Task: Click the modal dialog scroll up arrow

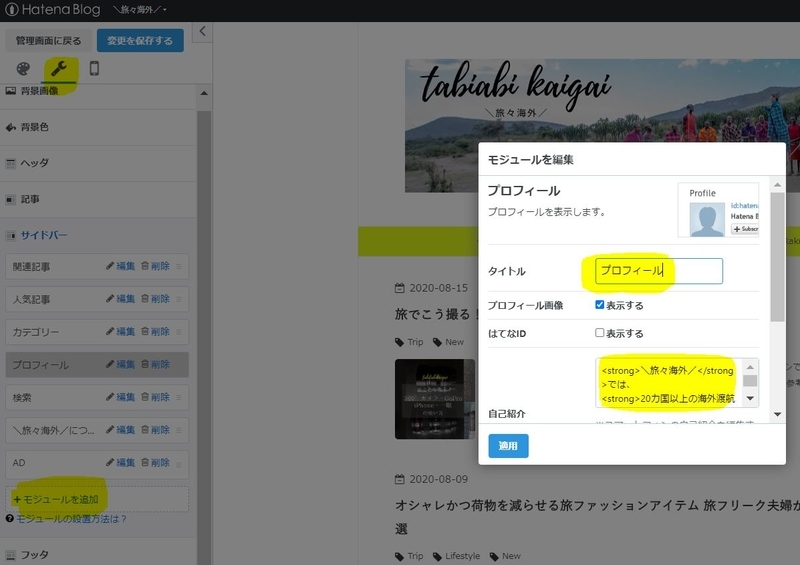Action: click(x=777, y=185)
